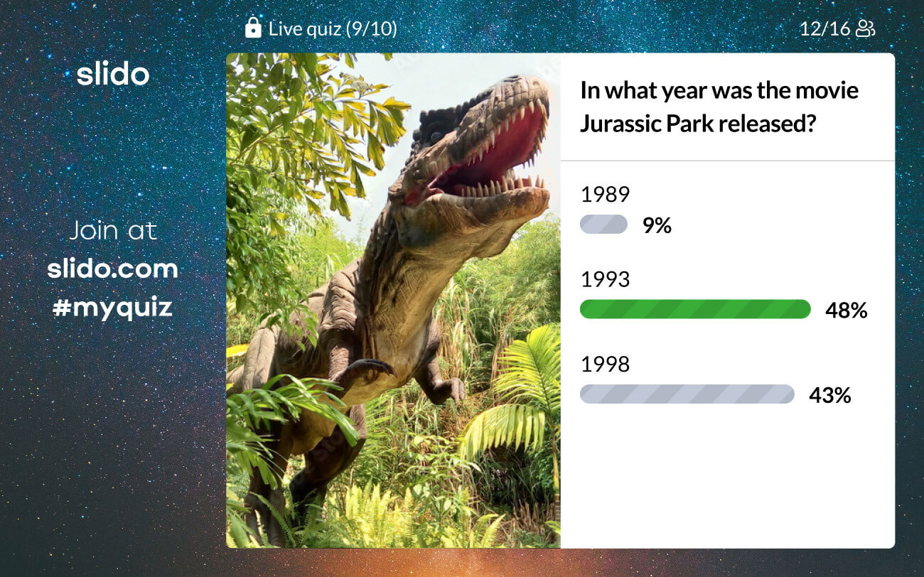The width and height of the screenshot is (924, 577).
Task: Click the Jurassic Park question title
Action: tap(719, 107)
